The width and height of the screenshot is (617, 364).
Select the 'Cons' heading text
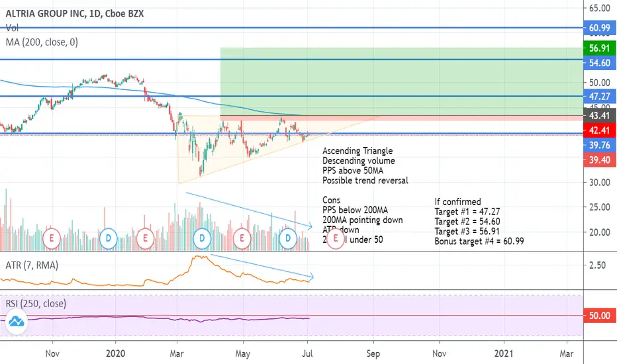tap(331, 201)
